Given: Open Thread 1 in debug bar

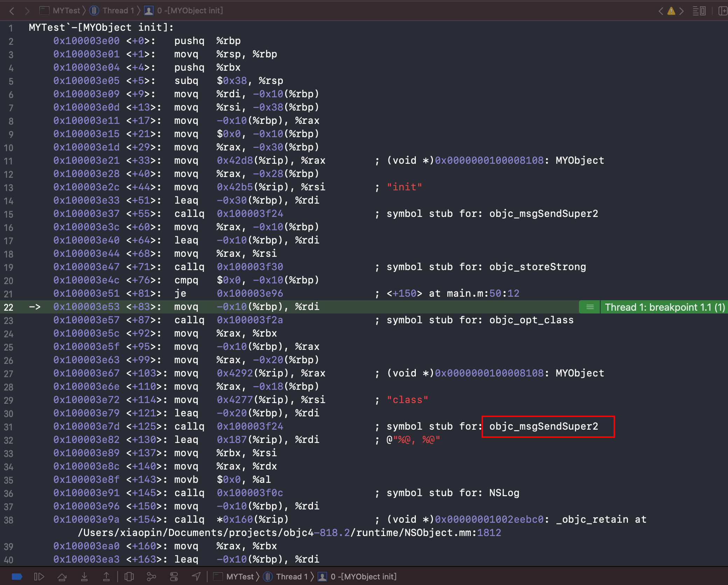Looking at the screenshot, I should point(286,576).
